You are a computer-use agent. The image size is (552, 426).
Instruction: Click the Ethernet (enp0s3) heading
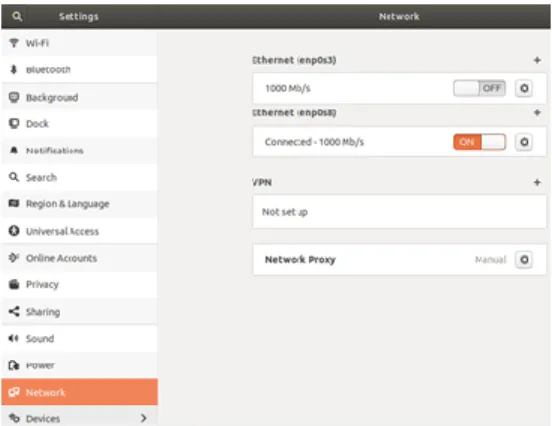pyautogui.click(x=294, y=60)
